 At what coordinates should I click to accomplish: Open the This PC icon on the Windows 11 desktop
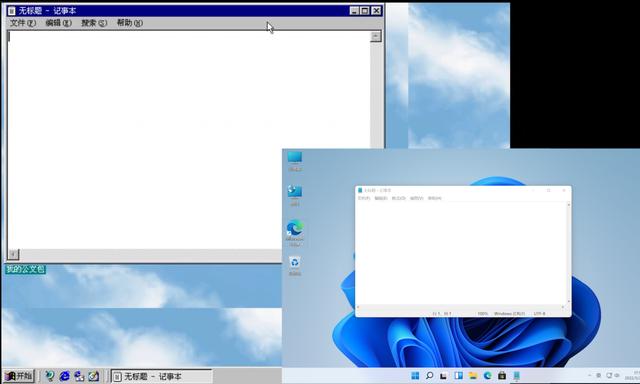point(295,161)
